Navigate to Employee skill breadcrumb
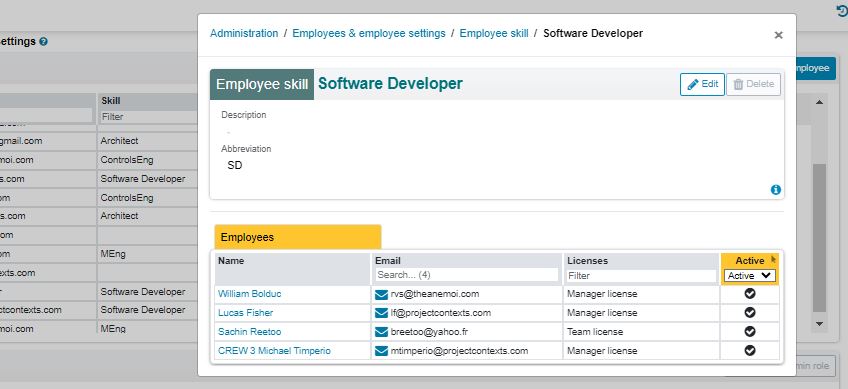848x389 pixels. point(494,33)
